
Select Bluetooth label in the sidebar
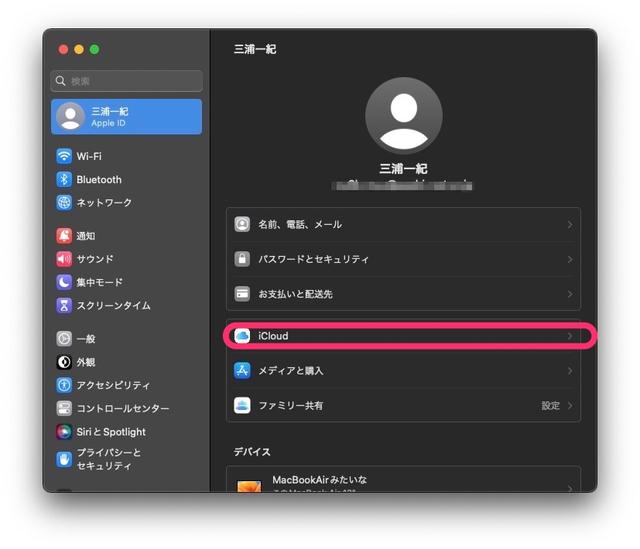tap(99, 180)
